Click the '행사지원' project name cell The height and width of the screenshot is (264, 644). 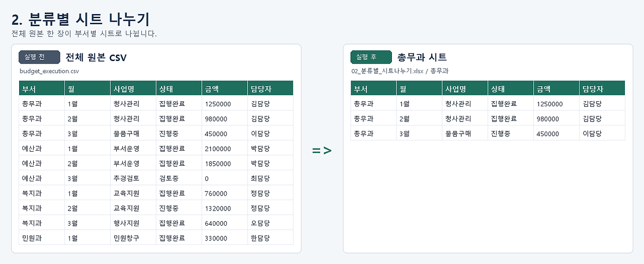tap(133, 223)
